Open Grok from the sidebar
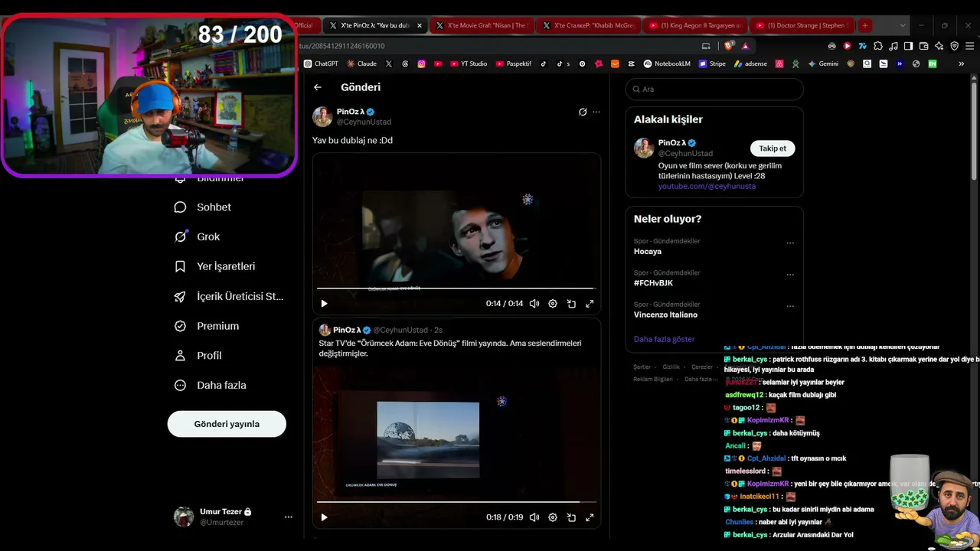 point(197,237)
